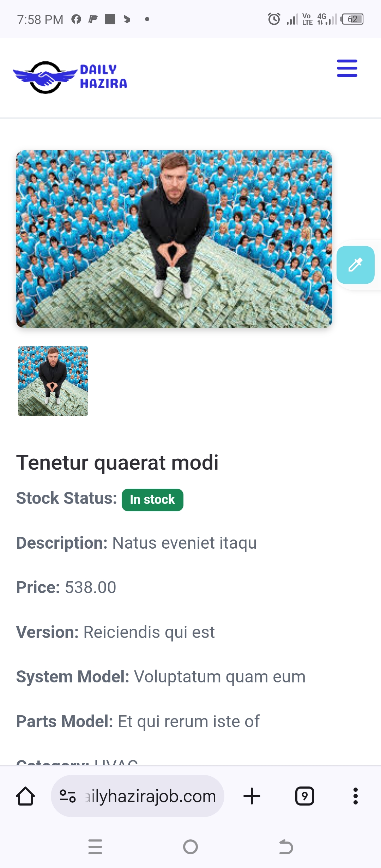Tap the main product image
Image resolution: width=381 pixels, height=868 pixels.
pyautogui.click(x=174, y=239)
